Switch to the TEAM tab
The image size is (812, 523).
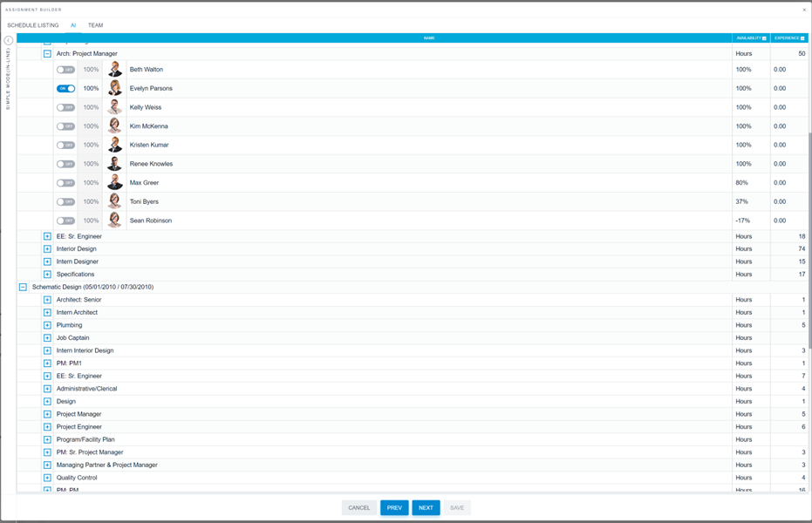[94, 25]
